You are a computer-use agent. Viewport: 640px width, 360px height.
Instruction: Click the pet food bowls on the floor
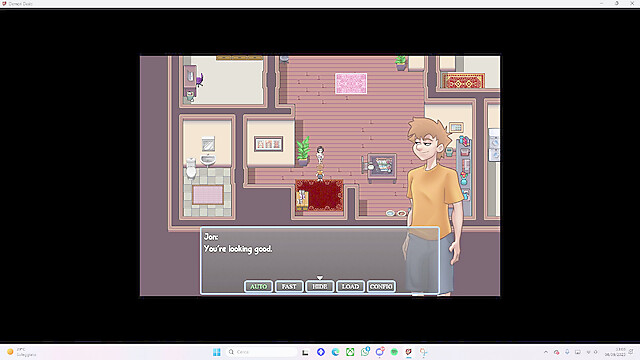pos(396,213)
